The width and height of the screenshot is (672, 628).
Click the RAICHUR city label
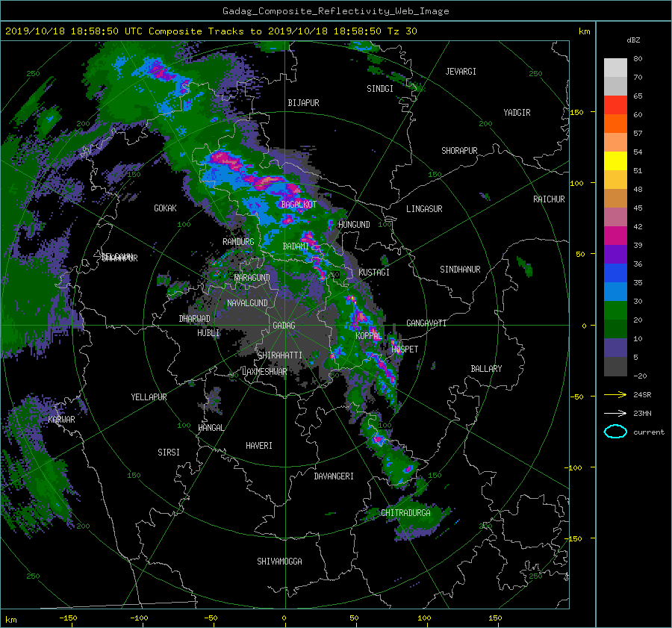point(549,199)
